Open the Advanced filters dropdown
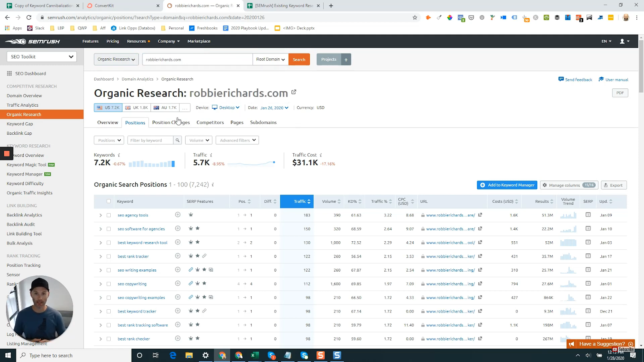The image size is (644, 362). tap(237, 140)
